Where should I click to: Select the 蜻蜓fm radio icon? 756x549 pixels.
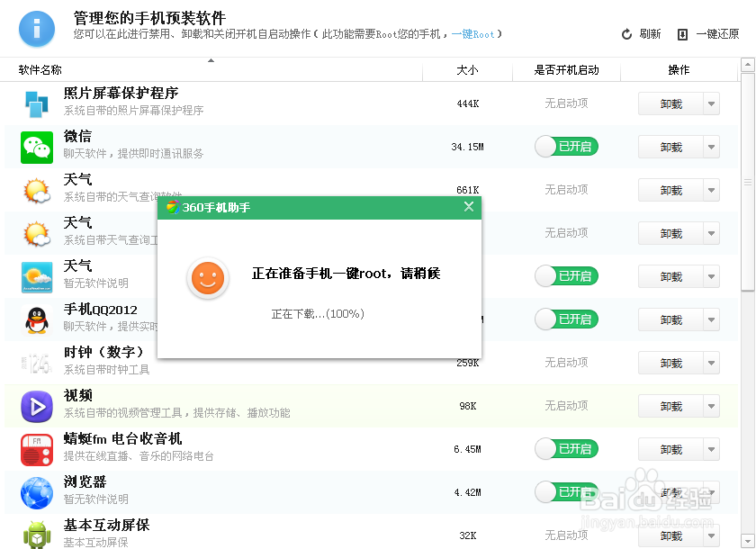point(37,450)
